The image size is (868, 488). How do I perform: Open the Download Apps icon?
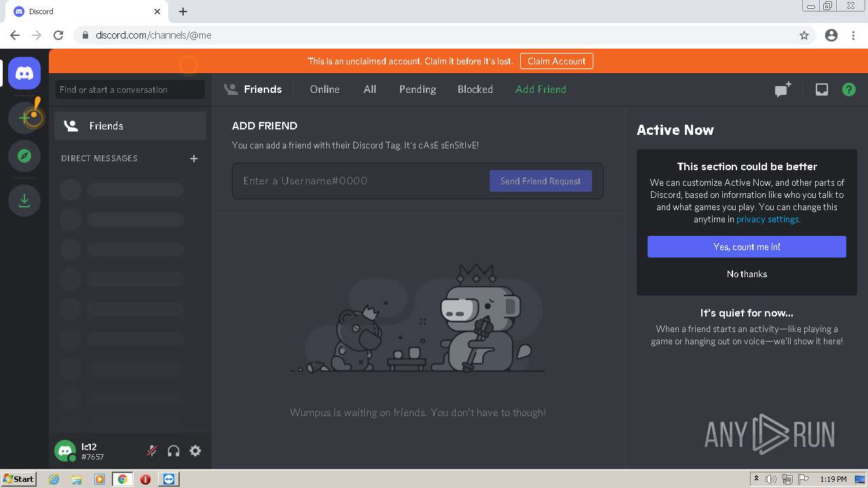[24, 201]
